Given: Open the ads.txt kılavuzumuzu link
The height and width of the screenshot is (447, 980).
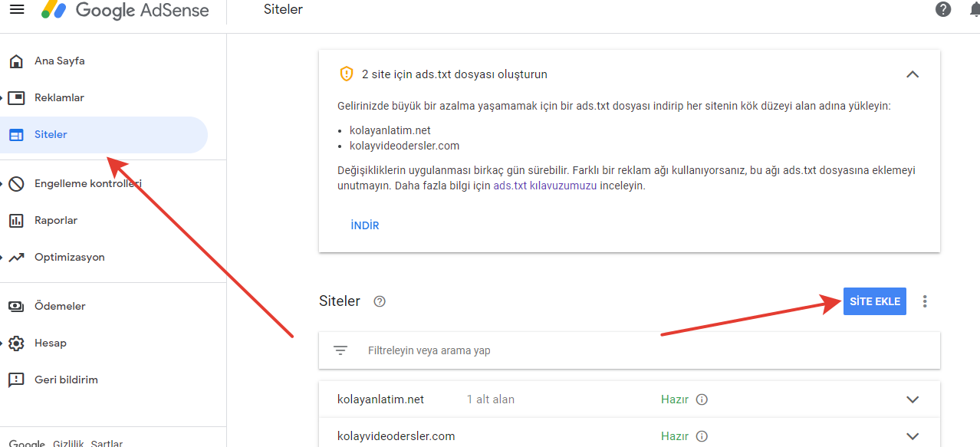Looking at the screenshot, I should pyautogui.click(x=545, y=186).
